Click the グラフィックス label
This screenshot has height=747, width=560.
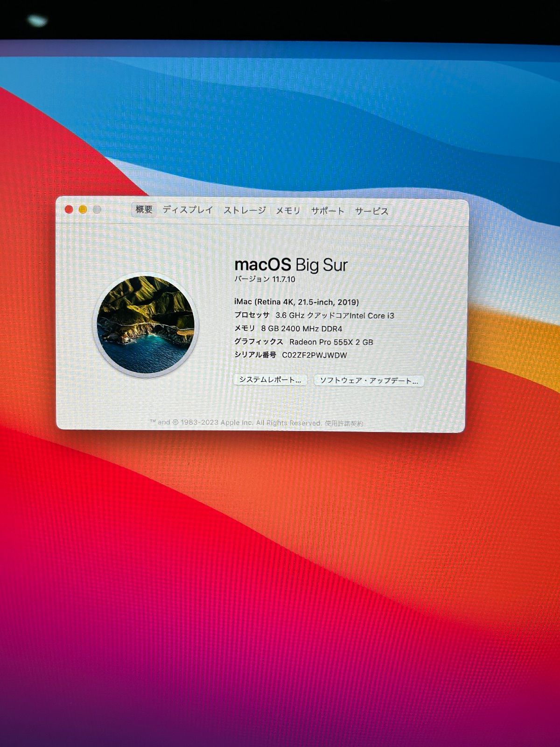pos(259,341)
